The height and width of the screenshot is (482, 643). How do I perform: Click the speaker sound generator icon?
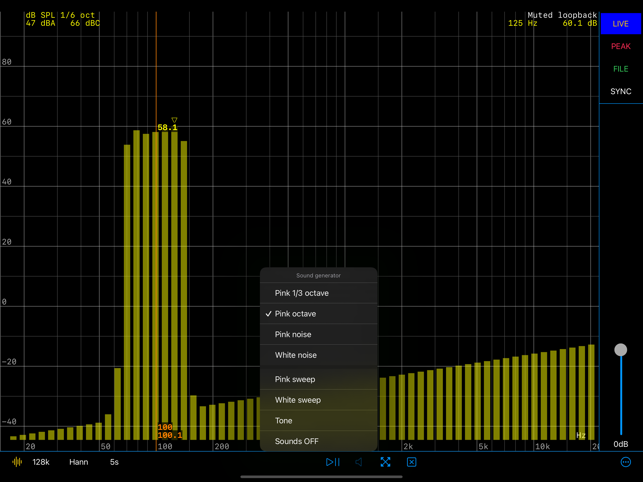click(359, 462)
